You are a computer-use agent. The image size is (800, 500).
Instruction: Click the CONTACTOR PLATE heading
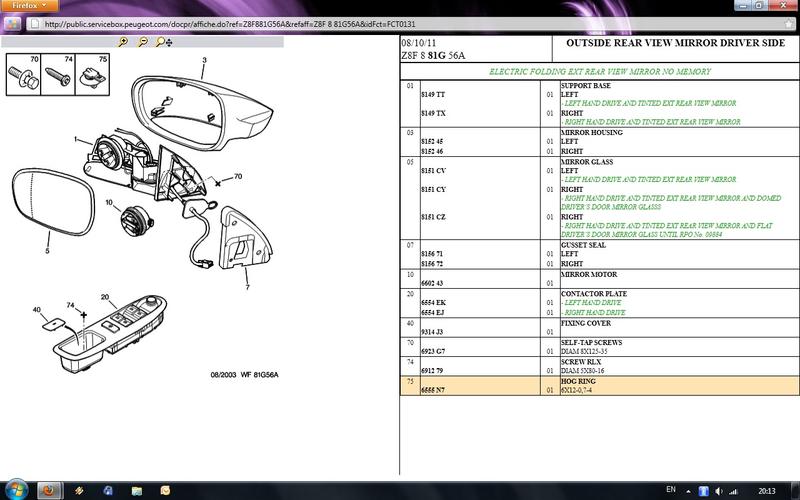point(594,294)
